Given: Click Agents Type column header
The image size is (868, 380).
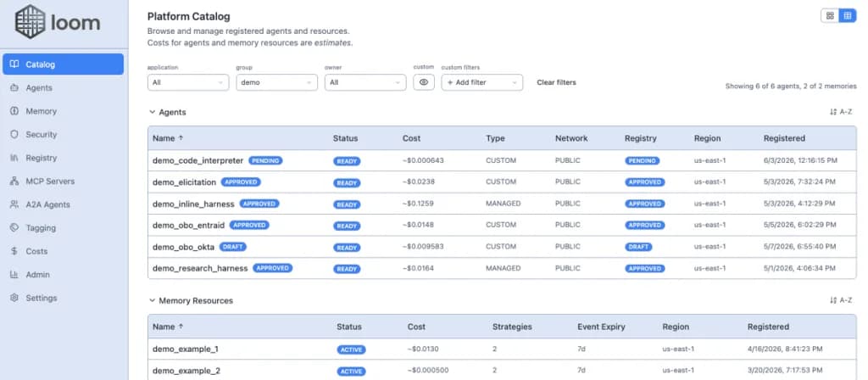Looking at the screenshot, I should (495, 138).
